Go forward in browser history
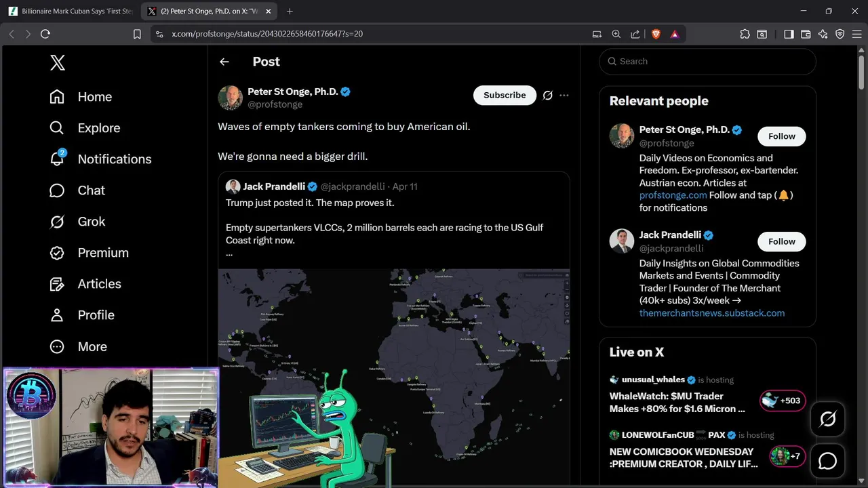This screenshot has height=488, width=868. 28,34
